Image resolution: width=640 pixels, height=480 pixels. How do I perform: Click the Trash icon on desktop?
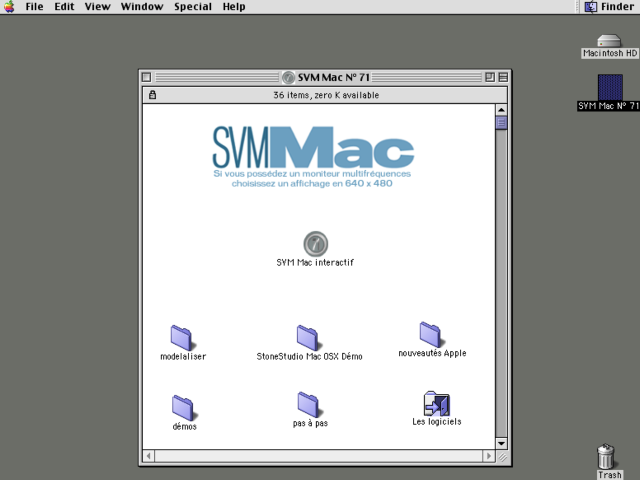(607, 456)
